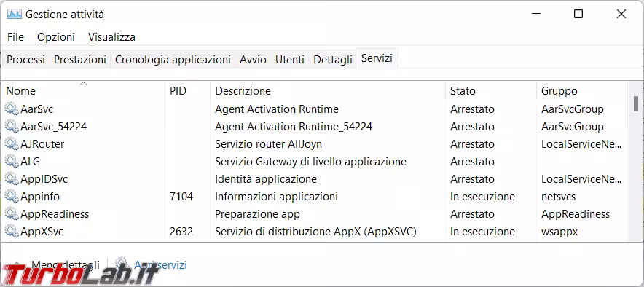Select the AppXSvc service name
This screenshot has width=644, height=287.
(x=42, y=232)
